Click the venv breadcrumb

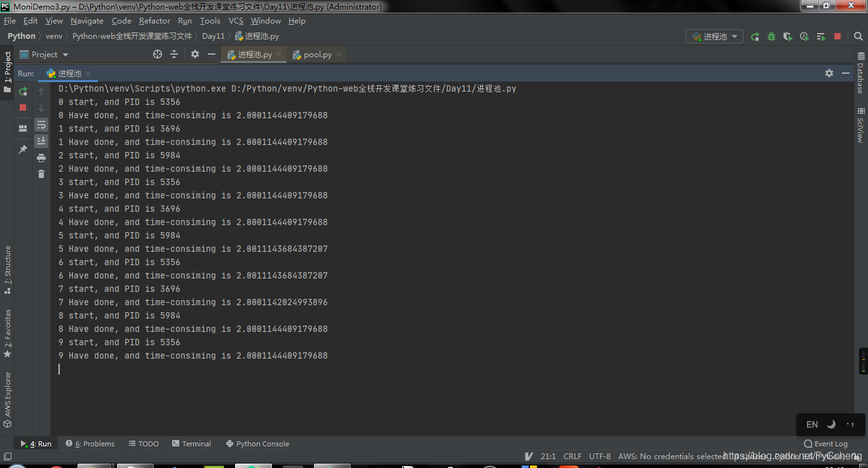coord(54,36)
